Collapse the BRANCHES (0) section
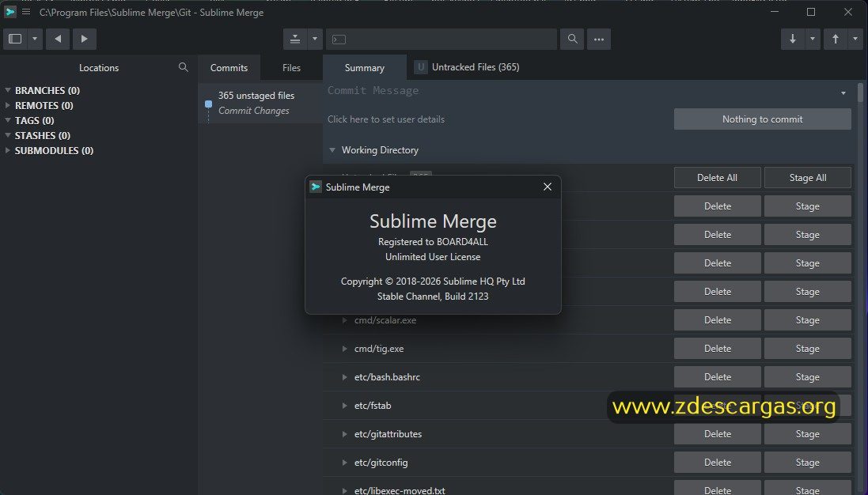Viewport: 868px width, 495px height. [8, 90]
